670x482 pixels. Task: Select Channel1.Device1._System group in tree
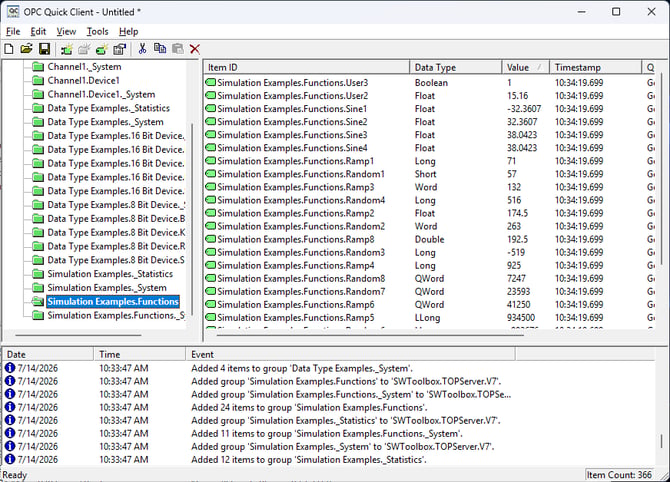click(x=101, y=94)
